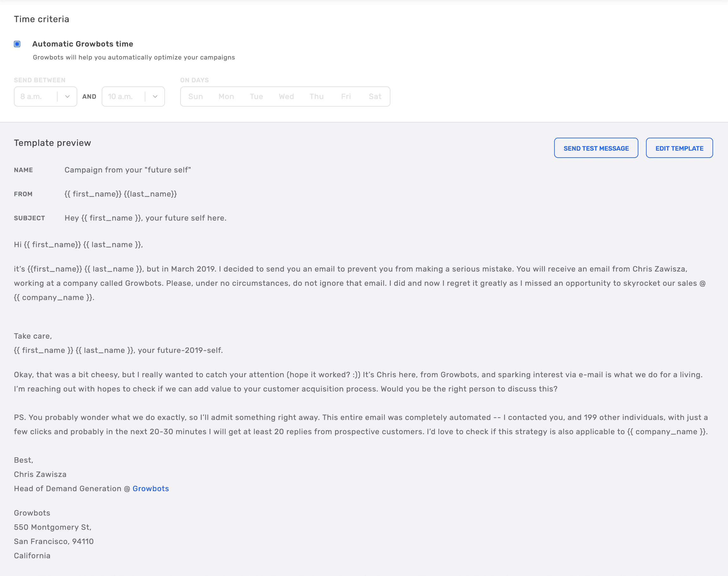Click the campaign name "future self" text

(128, 170)
